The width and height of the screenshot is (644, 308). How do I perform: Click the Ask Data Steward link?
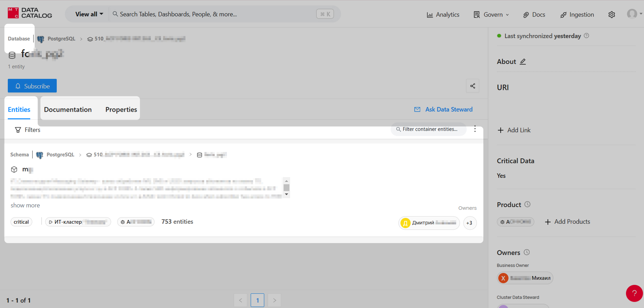[x=443, y=109]
